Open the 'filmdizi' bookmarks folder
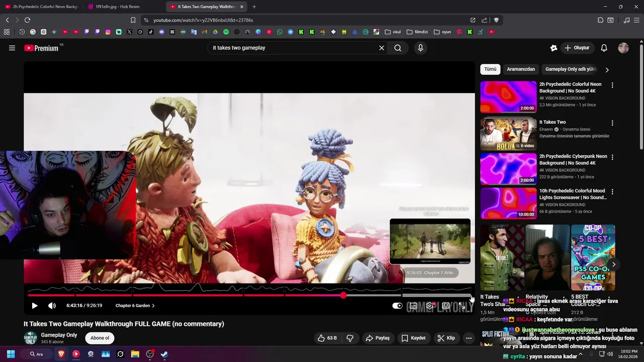644x362 pixels. (418, 32)
